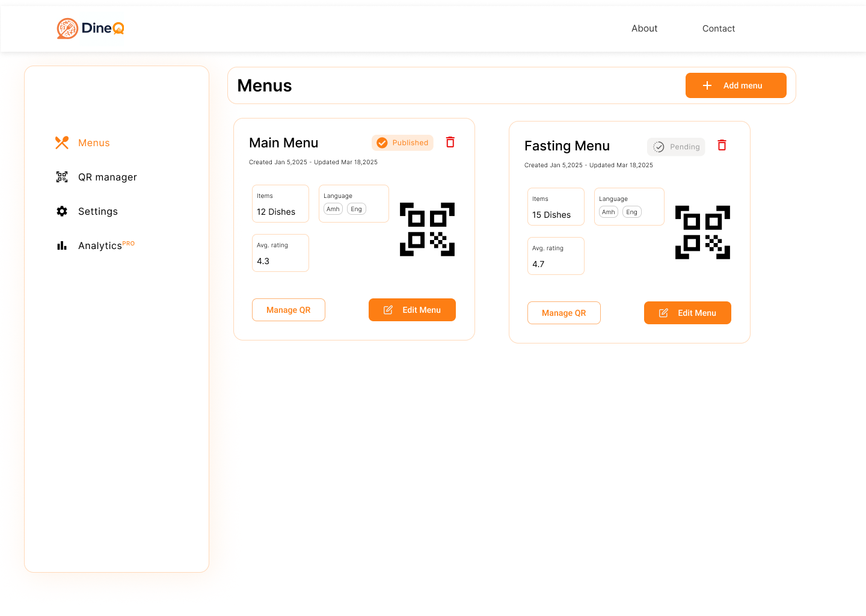Click the '15 Dishes' items value
Viewport: 866px width, 616px height.
551,215
